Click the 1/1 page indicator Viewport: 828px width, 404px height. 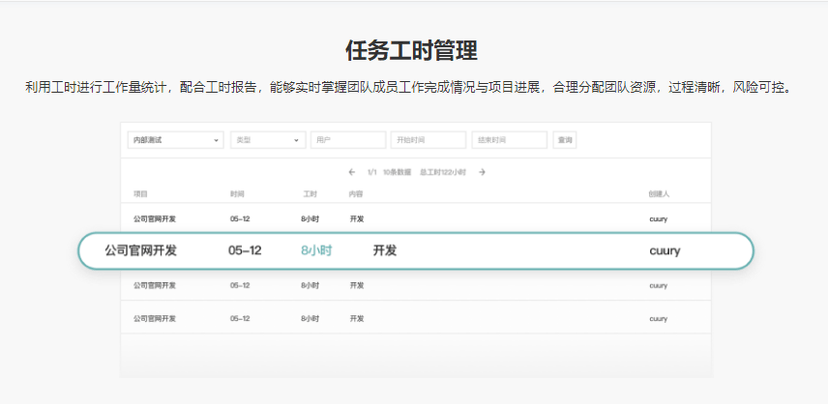[x=372, y=172]
